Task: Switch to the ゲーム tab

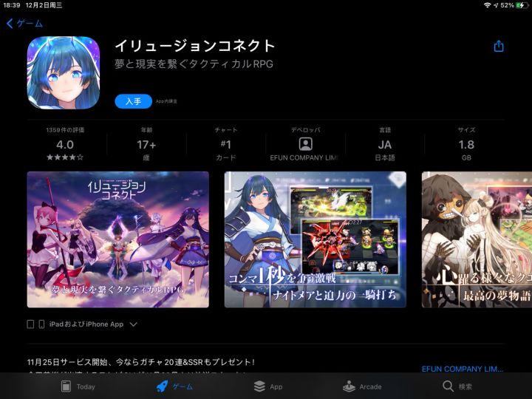Action: 174,386
